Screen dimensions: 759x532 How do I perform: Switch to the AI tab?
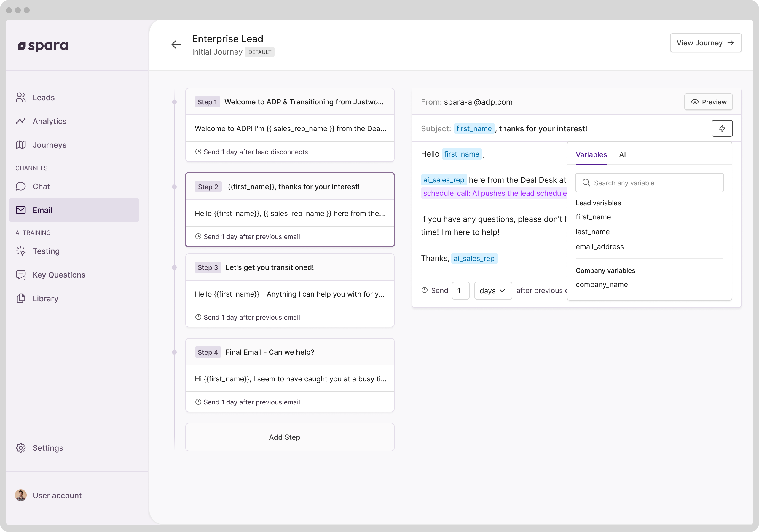[x=622, y=155]
